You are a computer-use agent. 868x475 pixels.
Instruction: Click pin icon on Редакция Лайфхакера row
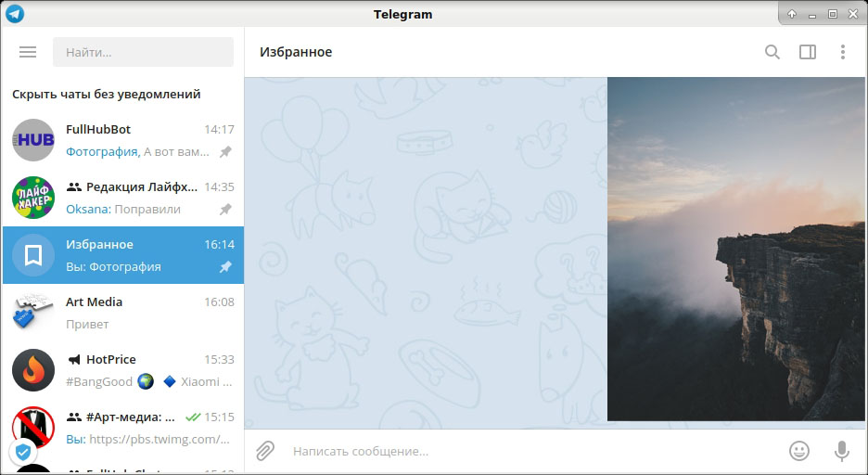tap(225, 210)
